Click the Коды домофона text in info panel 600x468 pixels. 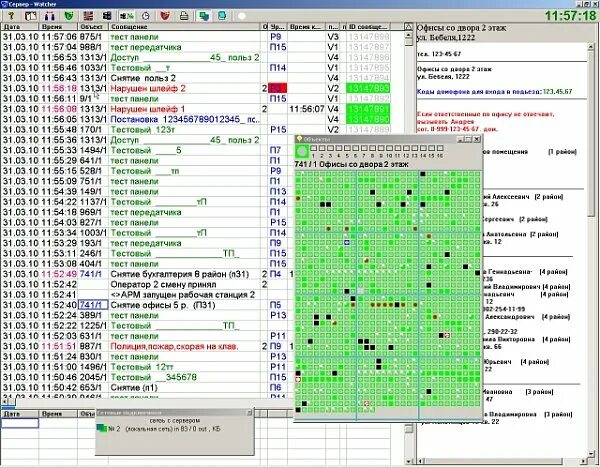pyautogui.click(x=494, y=91)
